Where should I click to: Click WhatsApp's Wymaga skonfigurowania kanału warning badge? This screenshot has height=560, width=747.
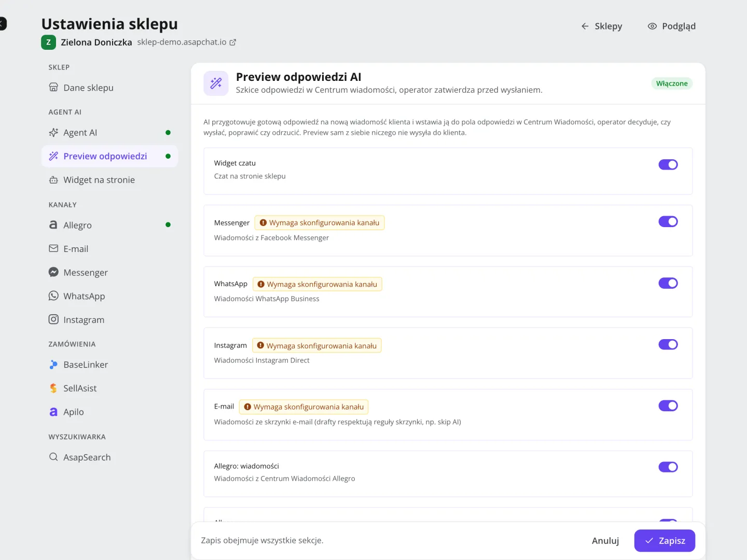coord(317,284)
